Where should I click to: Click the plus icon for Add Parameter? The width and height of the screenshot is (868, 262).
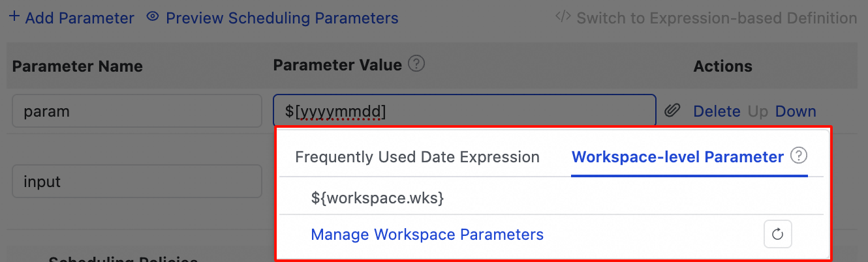(14, 18)
